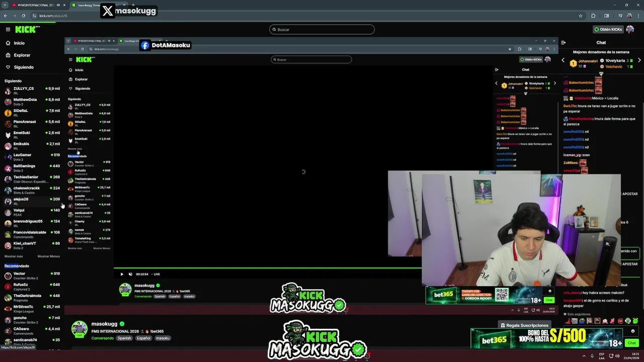The height and width of the screenshot is (362, 644).
Task: Click the outer browser back arrow
Action: 6,16
